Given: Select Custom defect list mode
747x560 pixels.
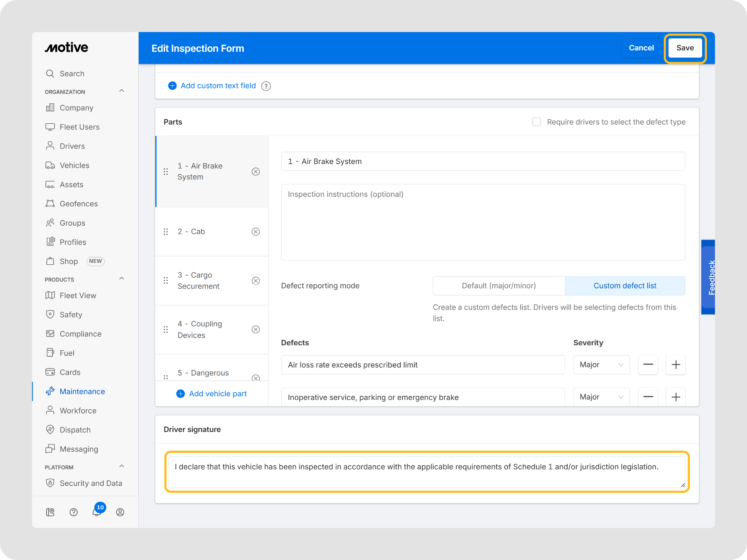Looking at the screenshot, I should click(x=624, y=286).
